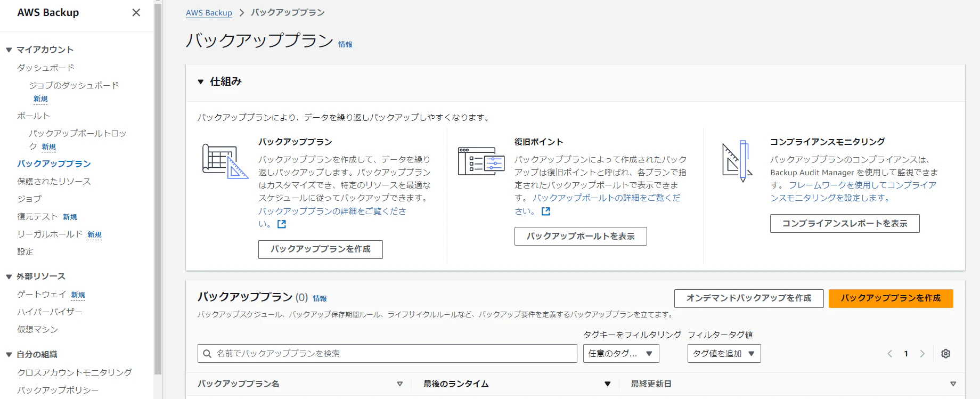The image size is (980, 399).
Task: Click バックアップボールトを表示 button
Action: point(581,237)
